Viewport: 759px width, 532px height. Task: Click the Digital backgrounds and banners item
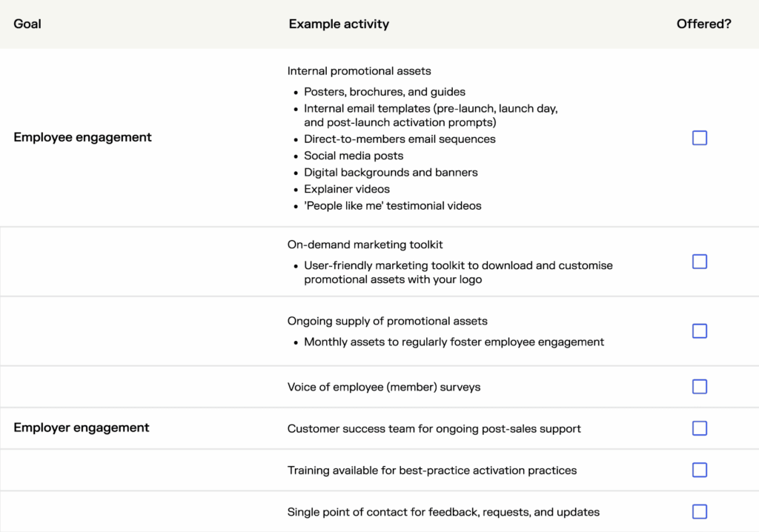tap(391, 173)
